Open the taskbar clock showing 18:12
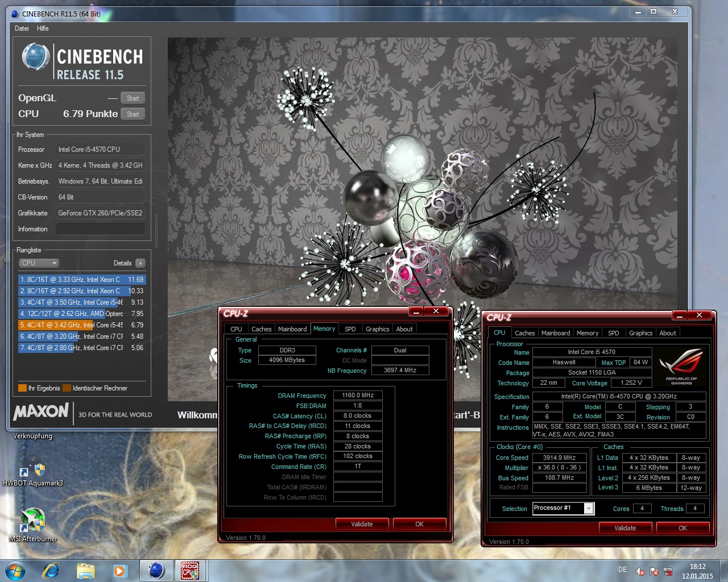 click(x=697, y=571)
